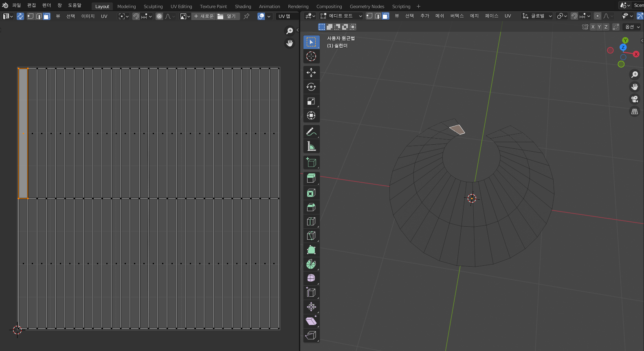Enable edge select mode in 3D viewport
This screenshot has width=644, height=351.
point(378,16)
